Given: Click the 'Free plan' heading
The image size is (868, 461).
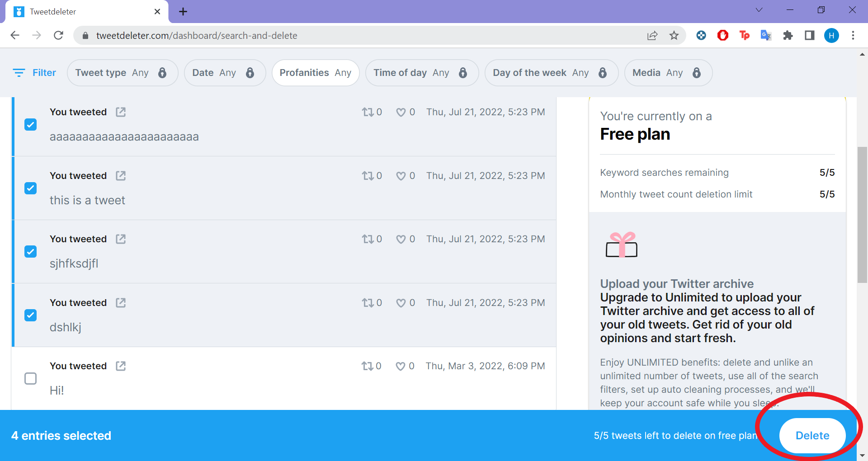Looking at the screenshot, I should point(635,134).
